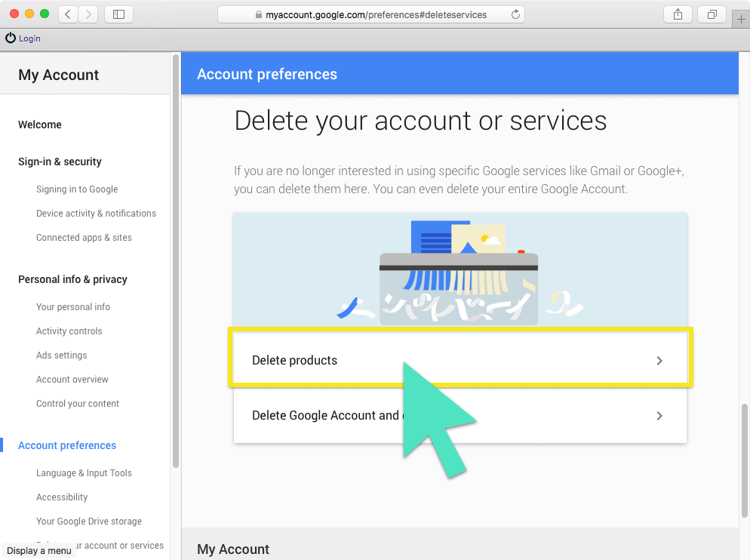The height and width of the screenshot is (560, 750).
Task: Go to Ads settings
Action: coord(62,355)
